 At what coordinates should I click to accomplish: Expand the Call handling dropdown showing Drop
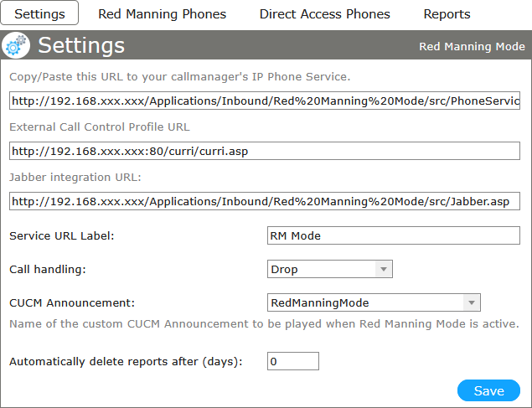tap(329, 270)
